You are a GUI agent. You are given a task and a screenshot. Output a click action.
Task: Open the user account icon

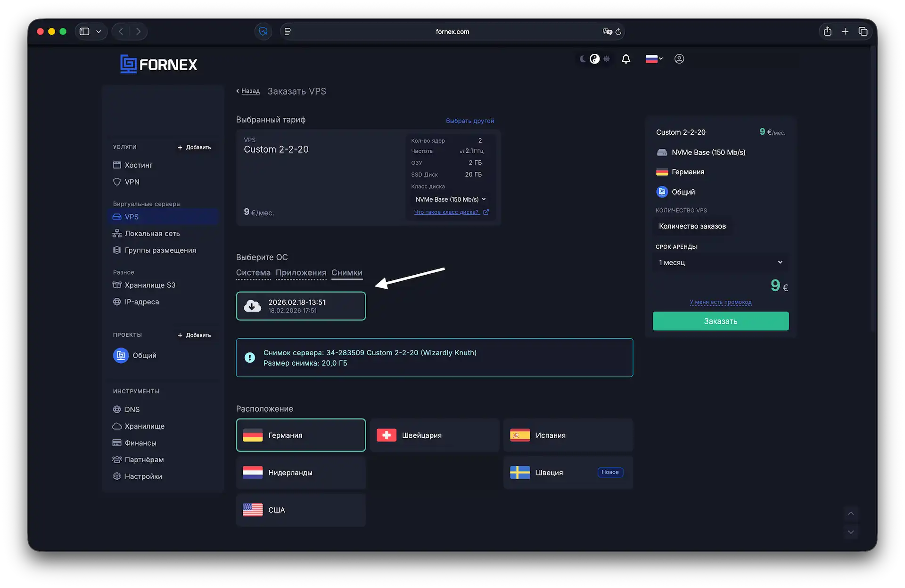[679, 59]
